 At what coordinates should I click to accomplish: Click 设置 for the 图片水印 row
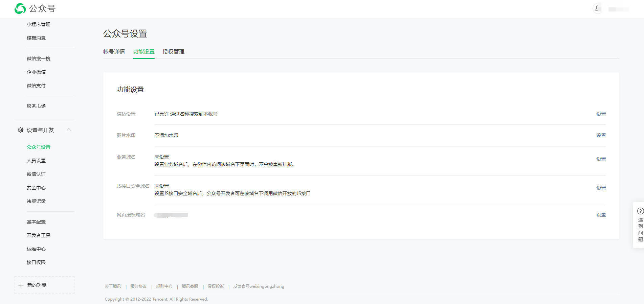[x=601, y=135]
